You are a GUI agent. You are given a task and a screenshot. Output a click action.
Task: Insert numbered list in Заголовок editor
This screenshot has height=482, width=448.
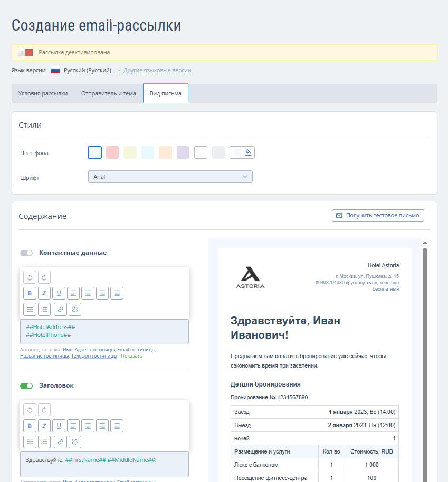[x=44, y=442]
